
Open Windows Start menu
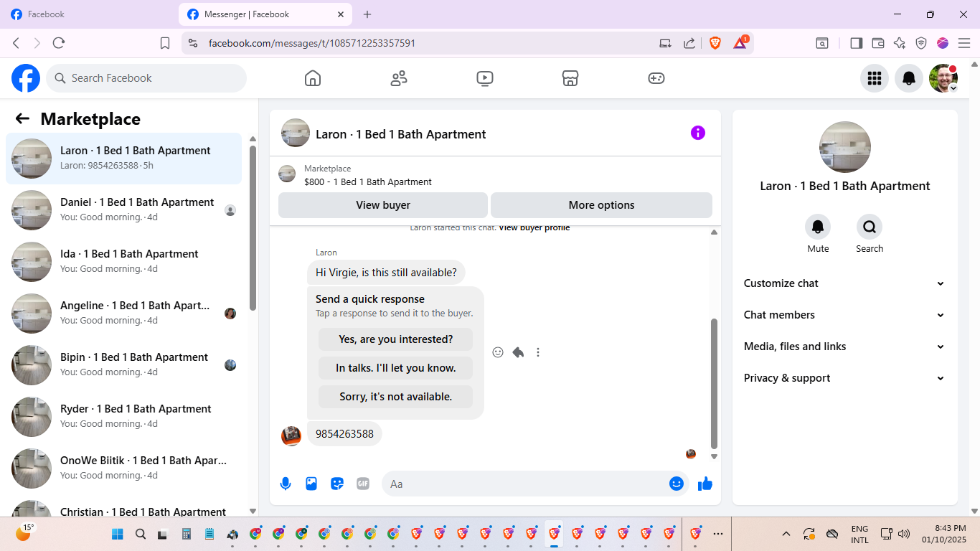[x=118, y=534]
